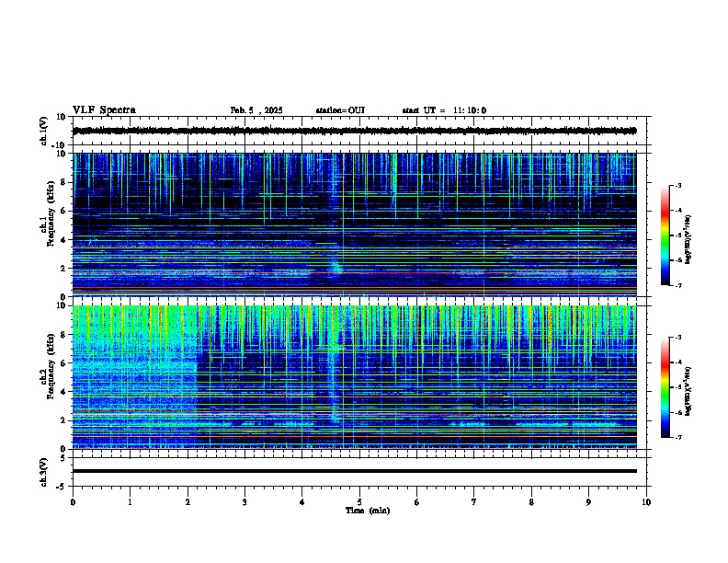The width and height of the screenshot is (728, 563).
Task: Click the ch.1 voltage waveform trace
Action: (355, 131)
